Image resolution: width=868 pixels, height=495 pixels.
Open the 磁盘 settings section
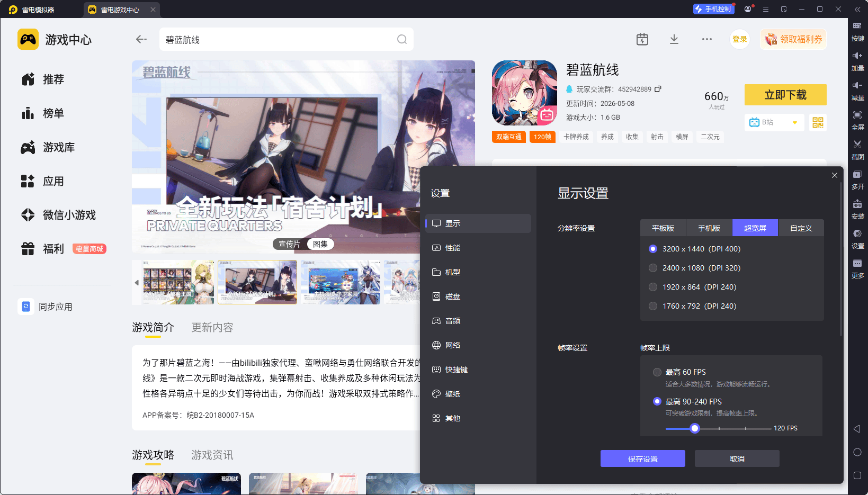click(478, 296)
